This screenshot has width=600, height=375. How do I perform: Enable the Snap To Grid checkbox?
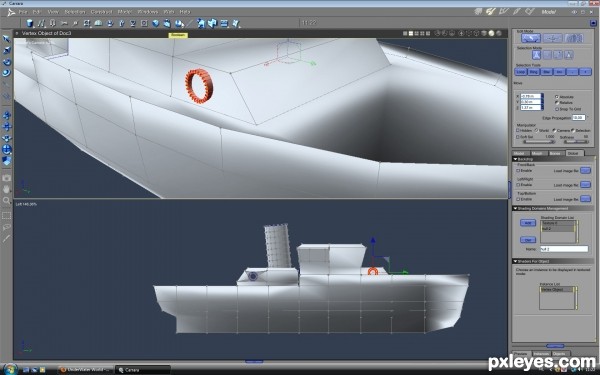pos(557,109)
